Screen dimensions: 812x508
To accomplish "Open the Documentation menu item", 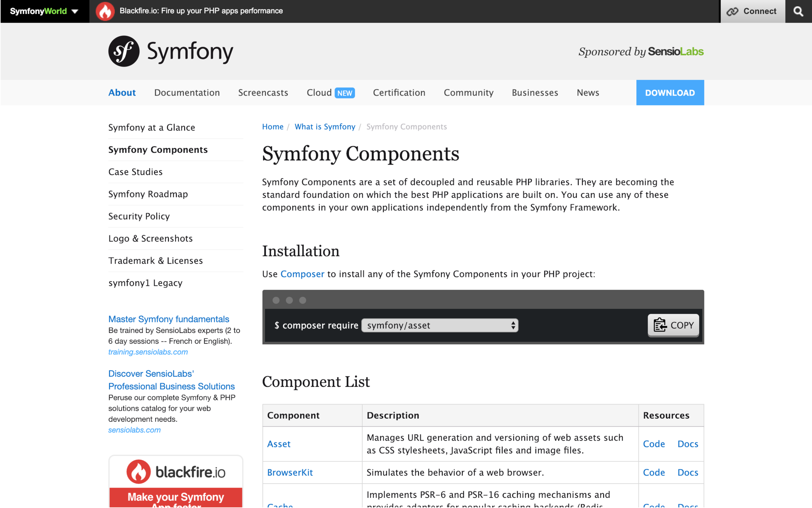I will click(187, 93).
